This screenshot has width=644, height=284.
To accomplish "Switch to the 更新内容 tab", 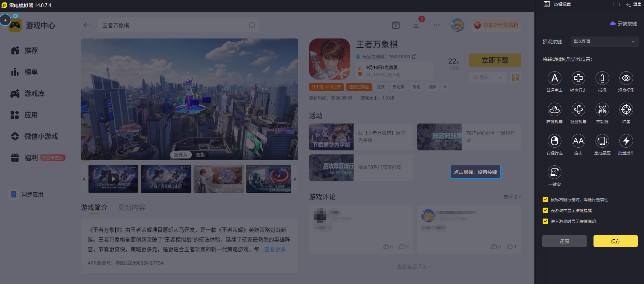I will (x=132, y=208).
